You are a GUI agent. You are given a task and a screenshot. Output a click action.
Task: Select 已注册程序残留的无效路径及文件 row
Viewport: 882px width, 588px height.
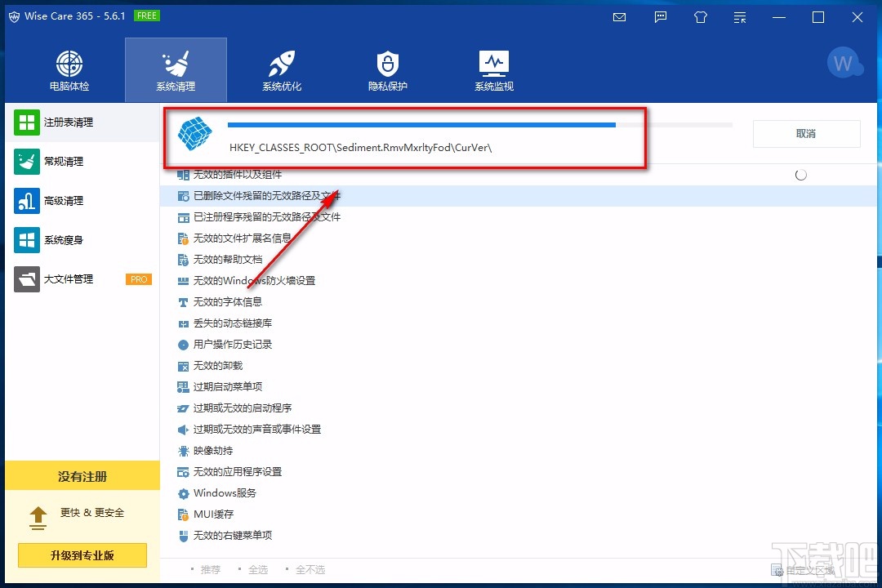click(x=519, y=217)
